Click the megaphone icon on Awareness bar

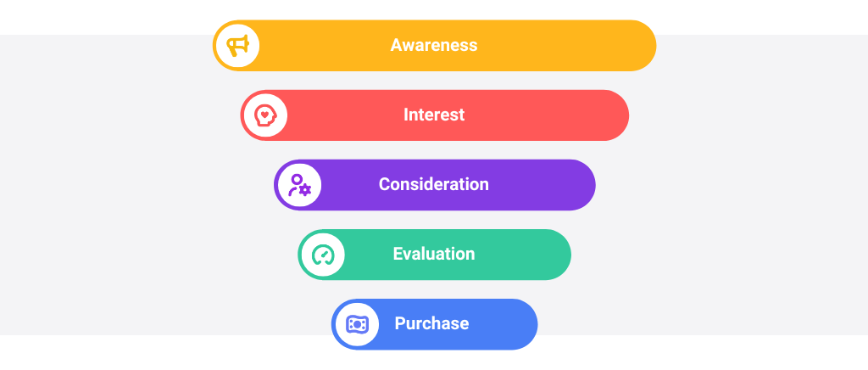(x=238, y=46)
